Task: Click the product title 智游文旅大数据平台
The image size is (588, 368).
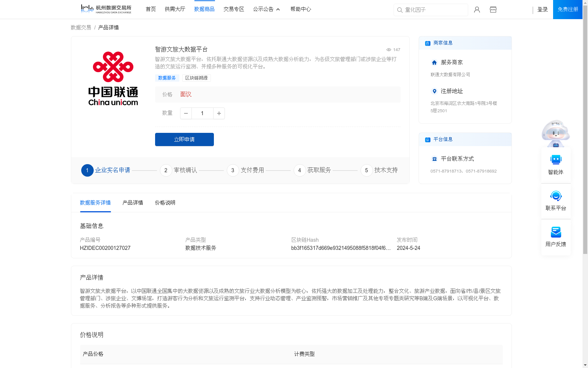Action: 181,49
